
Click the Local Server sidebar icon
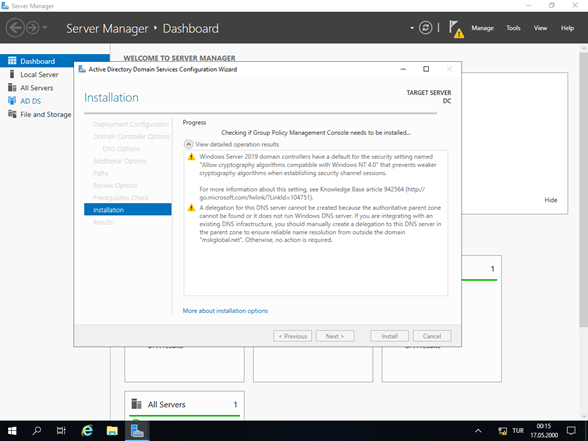(12, 74)
